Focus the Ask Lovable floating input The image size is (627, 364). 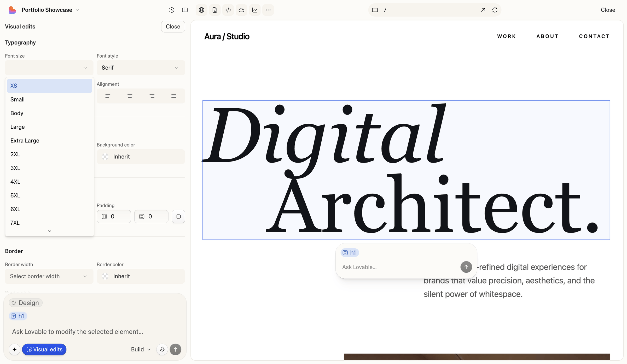[x=399, y=267]
